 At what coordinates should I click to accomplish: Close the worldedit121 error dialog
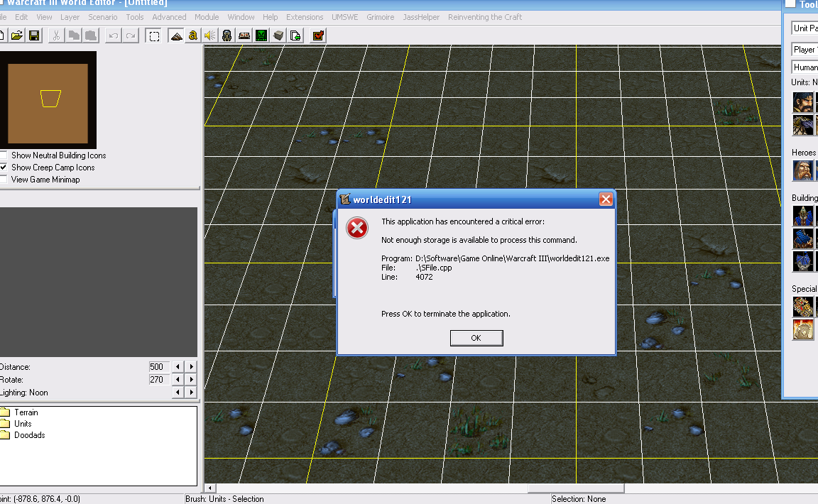606,199
